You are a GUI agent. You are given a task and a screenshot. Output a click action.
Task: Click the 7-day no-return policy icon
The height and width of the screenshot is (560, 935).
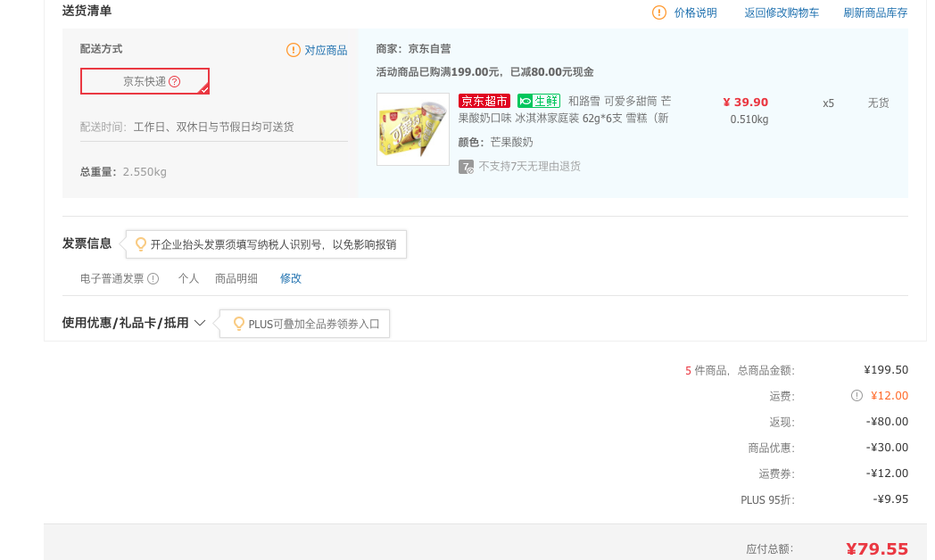[x=466, y=167]
